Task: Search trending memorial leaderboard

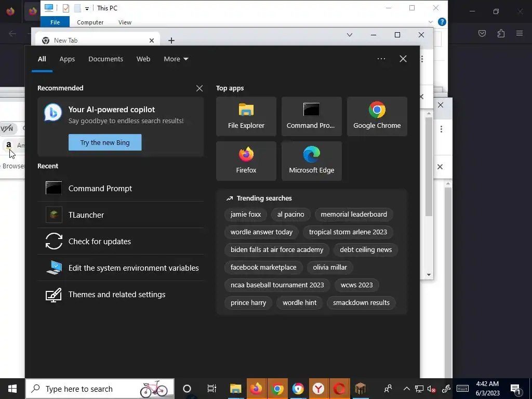Action: tap(354, 215)
